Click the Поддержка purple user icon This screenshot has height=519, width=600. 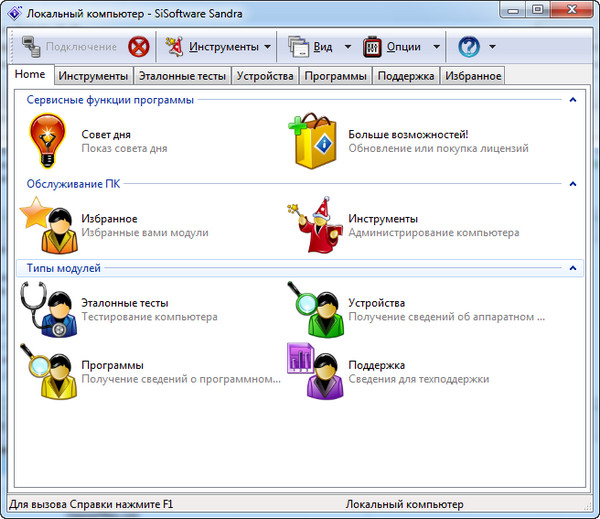tap(314, 371)
